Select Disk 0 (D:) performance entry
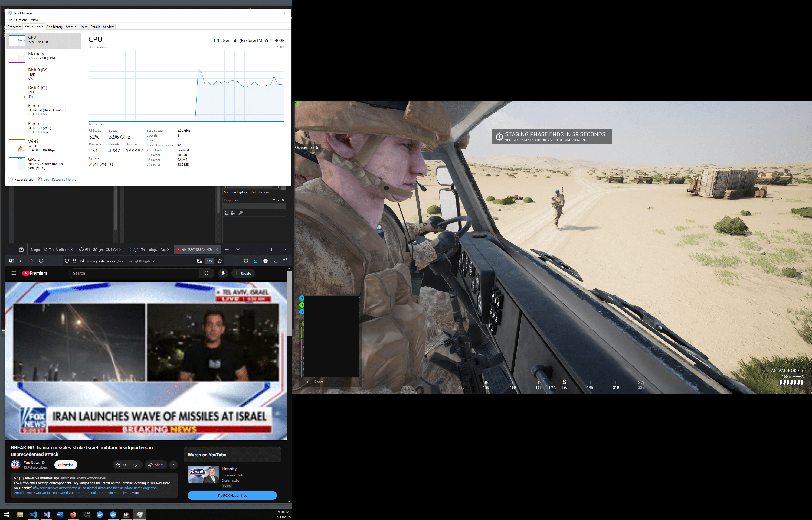The image size is (812, 520). pyautogui.click(x=44, y=74)
